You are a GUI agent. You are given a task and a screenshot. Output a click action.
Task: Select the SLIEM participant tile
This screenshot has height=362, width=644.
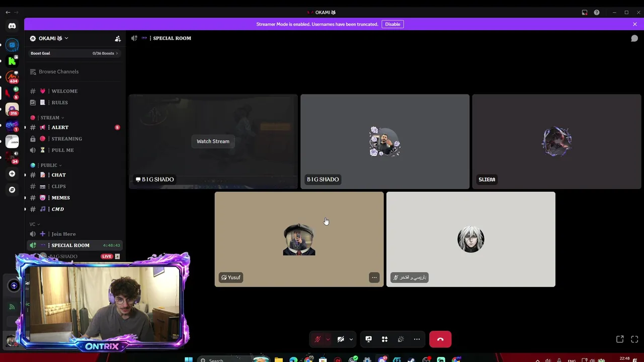[x=556, y=142]
